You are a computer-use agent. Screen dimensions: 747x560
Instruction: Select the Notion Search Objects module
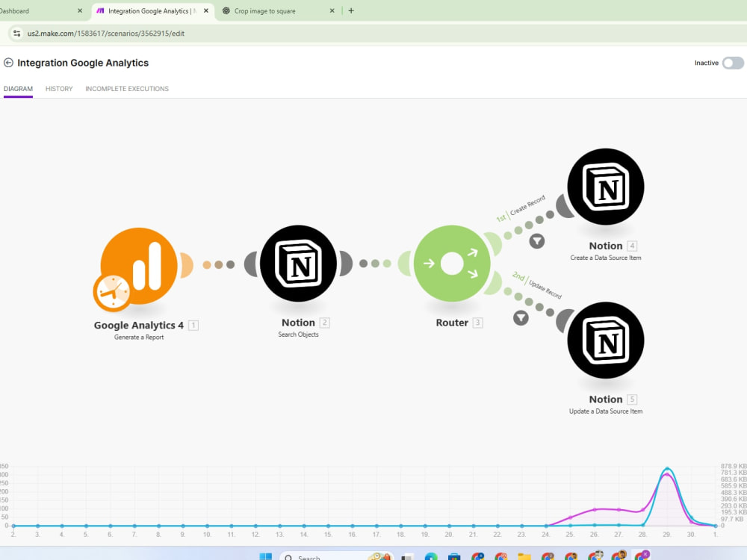point(299,264)
